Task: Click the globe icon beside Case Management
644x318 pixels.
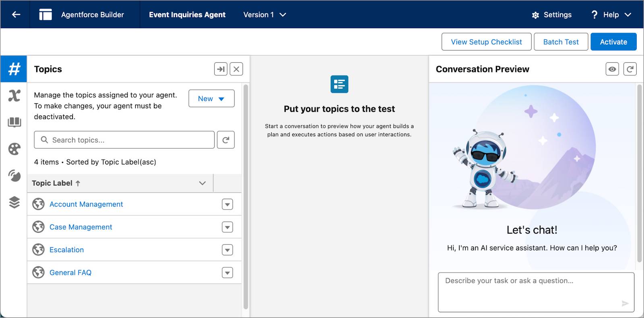Action: tap(38, 227)
